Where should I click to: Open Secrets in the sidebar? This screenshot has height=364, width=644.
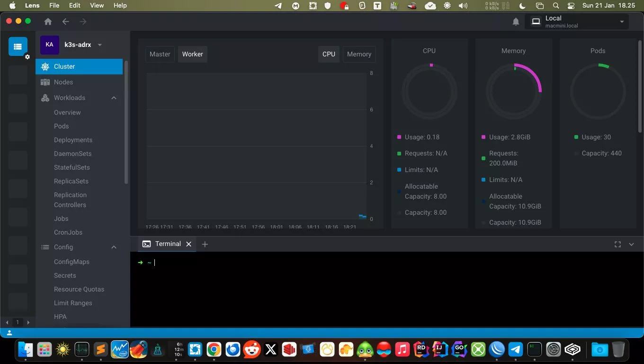(x=65, y=275)
